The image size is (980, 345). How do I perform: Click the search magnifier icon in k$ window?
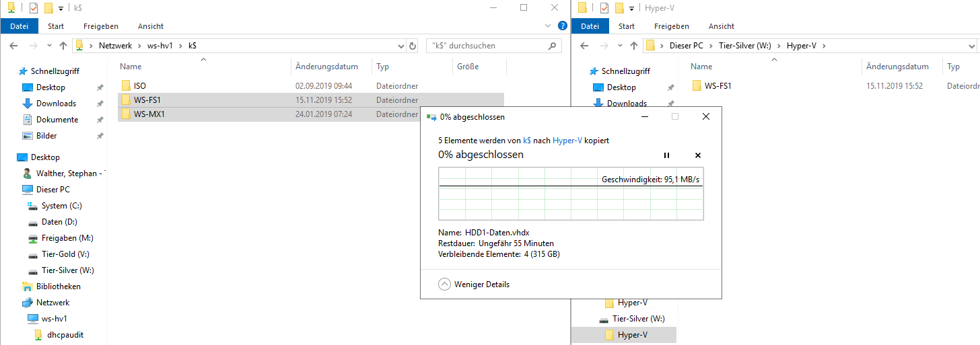click(553, 46)
